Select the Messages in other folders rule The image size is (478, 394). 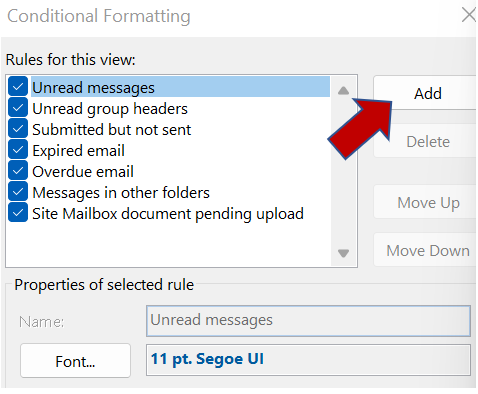coord(121,193)
